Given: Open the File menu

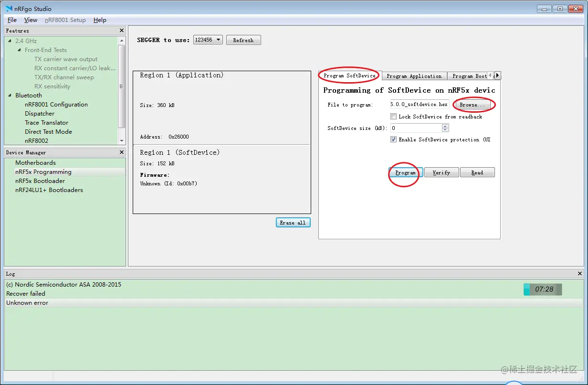Looking at the screenshot, I should point(12,20).
